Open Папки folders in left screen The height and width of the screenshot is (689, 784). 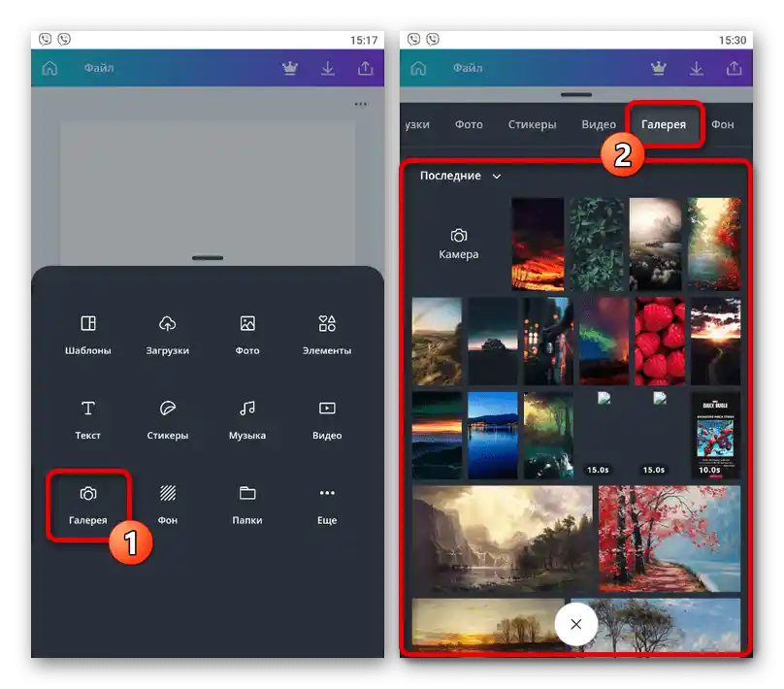[x=247, y=506]
